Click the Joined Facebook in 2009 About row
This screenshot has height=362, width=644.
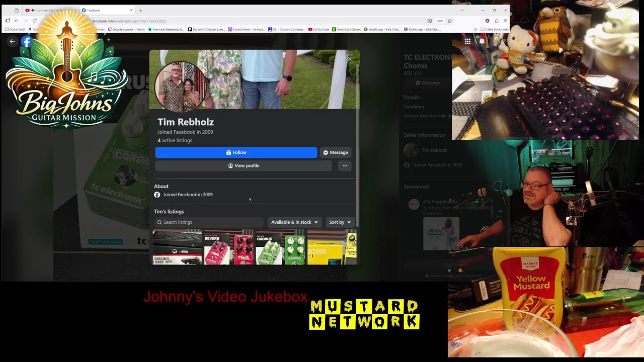[184, 195]
